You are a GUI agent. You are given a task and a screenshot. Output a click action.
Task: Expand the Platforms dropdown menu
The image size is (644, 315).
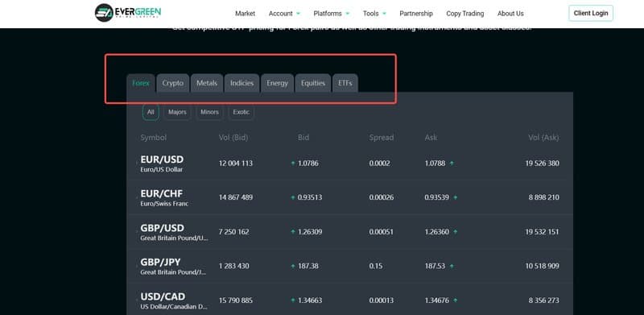332,14
